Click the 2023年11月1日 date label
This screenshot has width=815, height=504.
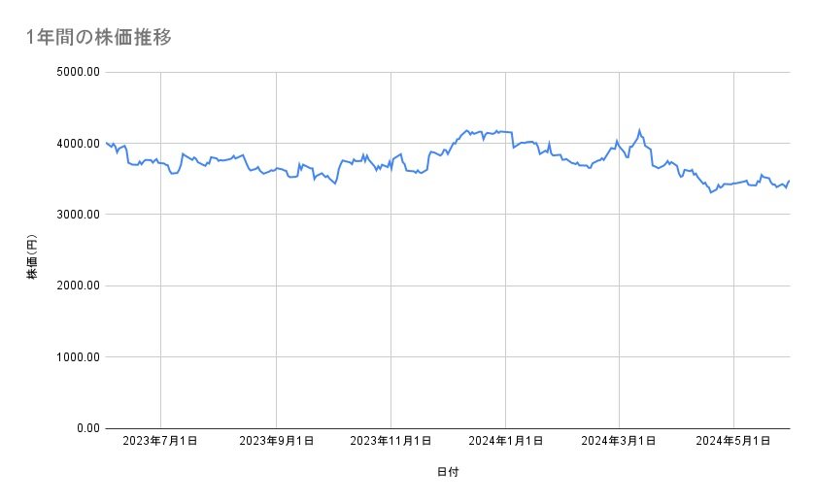(x=391, y=441)
